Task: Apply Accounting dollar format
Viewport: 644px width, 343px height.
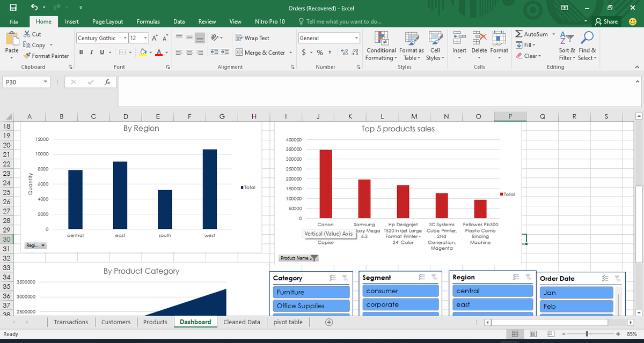Action: [x=304, y=53]
